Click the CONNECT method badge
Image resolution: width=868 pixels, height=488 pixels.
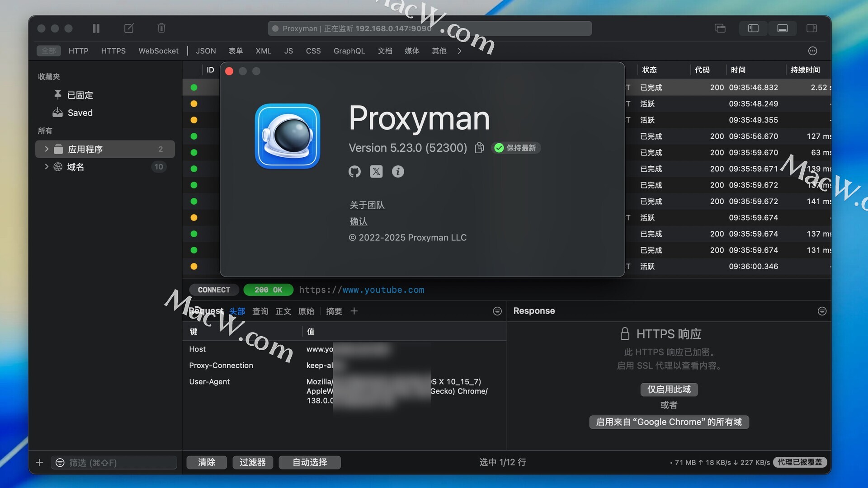(x=214, y=290)
